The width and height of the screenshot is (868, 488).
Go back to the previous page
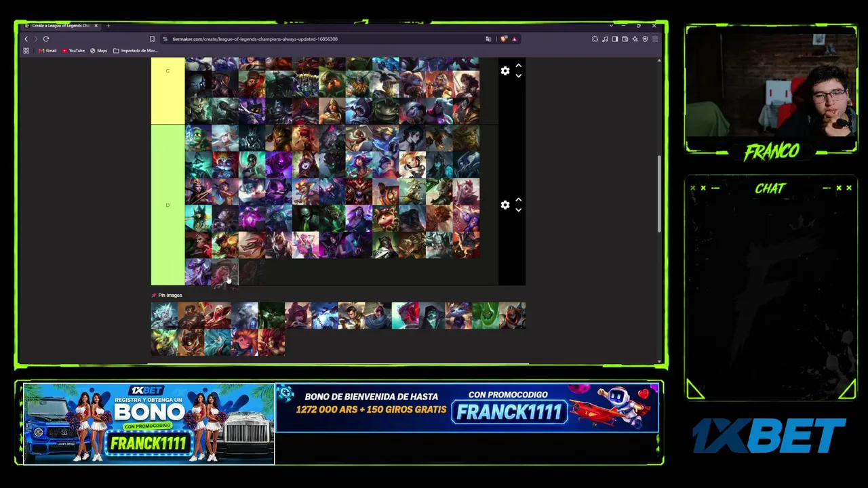[x=26, y=39]
